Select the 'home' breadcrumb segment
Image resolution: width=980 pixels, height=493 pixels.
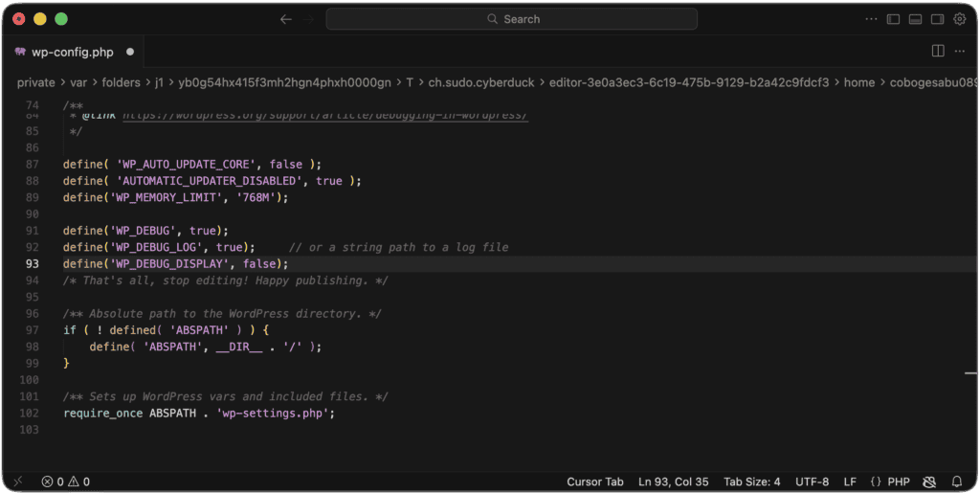tap(858, 82)
